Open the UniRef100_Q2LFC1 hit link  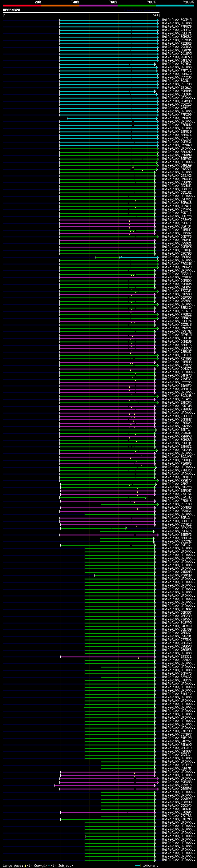pyautogui.click(x=177, y=33)
